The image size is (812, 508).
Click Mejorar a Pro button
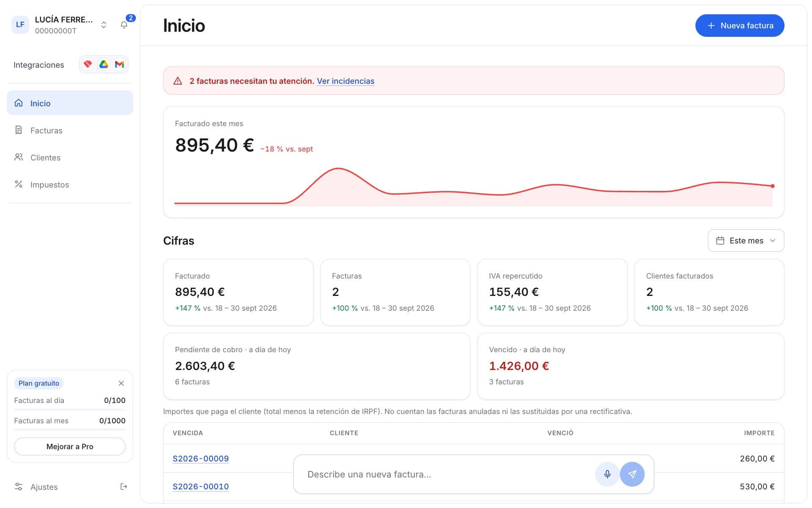[x=70, y=446]
